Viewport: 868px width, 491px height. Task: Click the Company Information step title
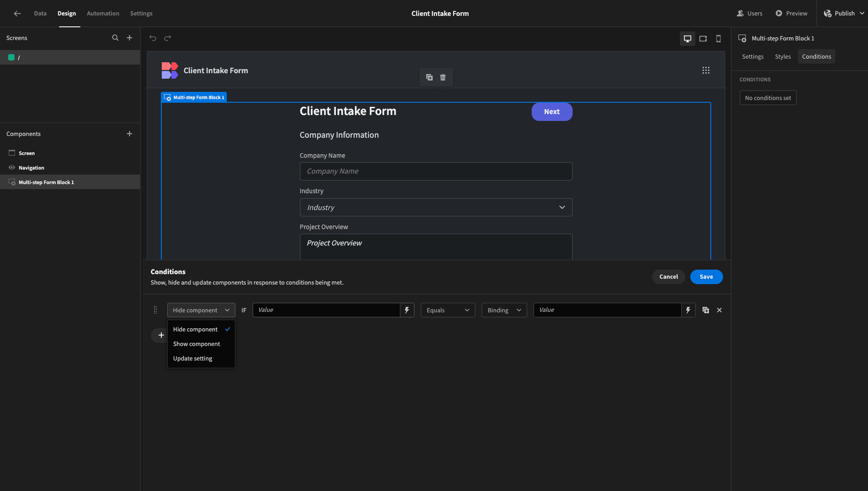point(339,135)
